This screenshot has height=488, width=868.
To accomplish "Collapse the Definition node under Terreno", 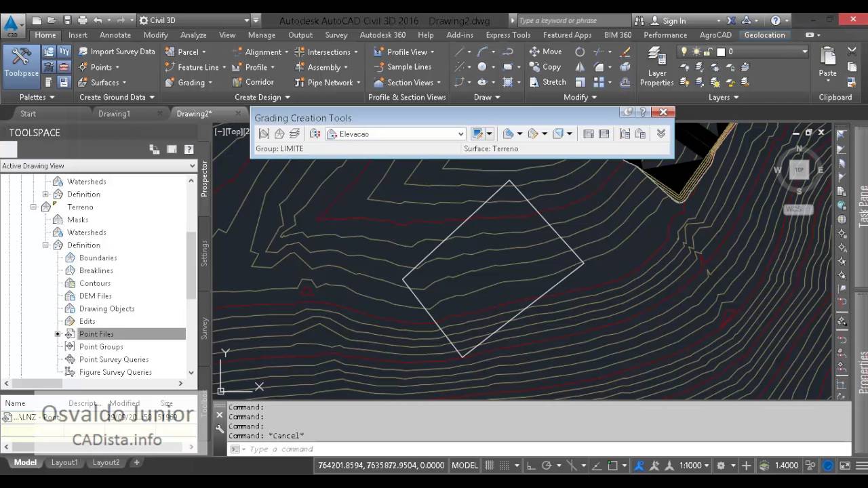I will coord(46,245).
